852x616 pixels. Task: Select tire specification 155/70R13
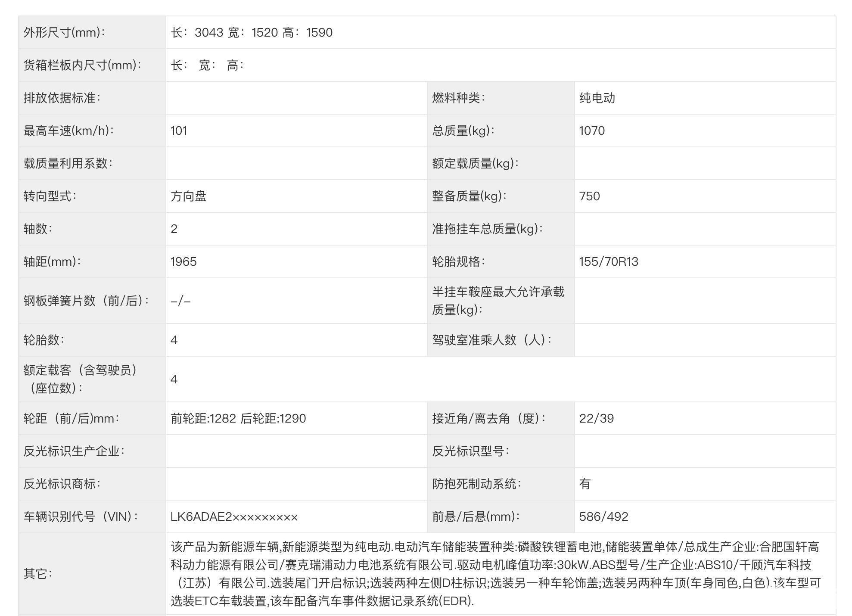(608, 262)
